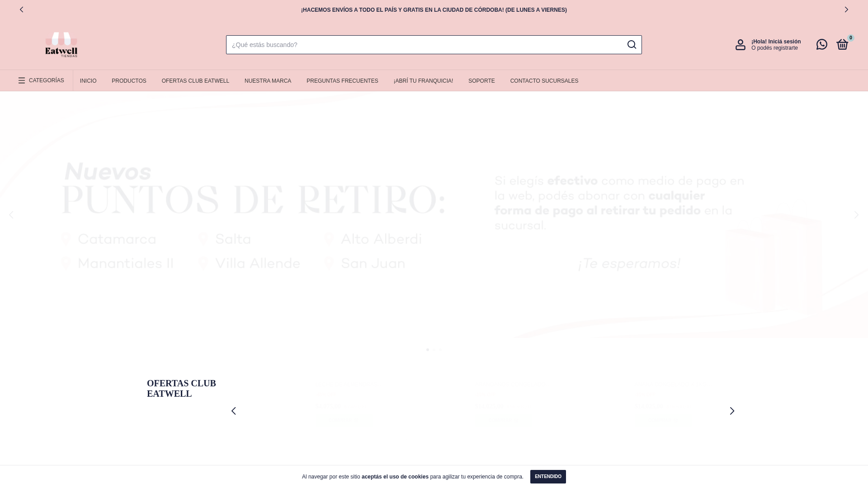Click the cart item count badge
868x488 pixels.
(851, 38)
